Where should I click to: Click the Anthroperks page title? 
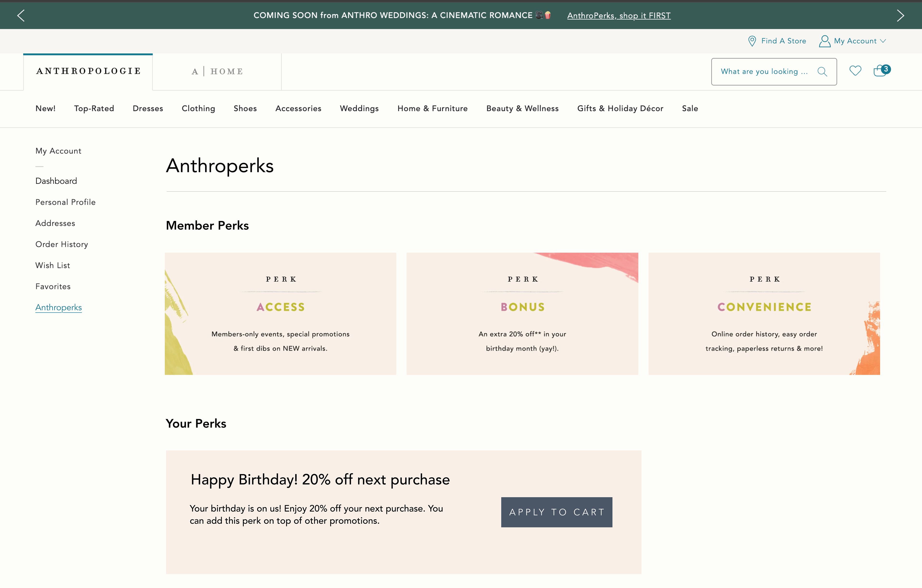point(220,166)
